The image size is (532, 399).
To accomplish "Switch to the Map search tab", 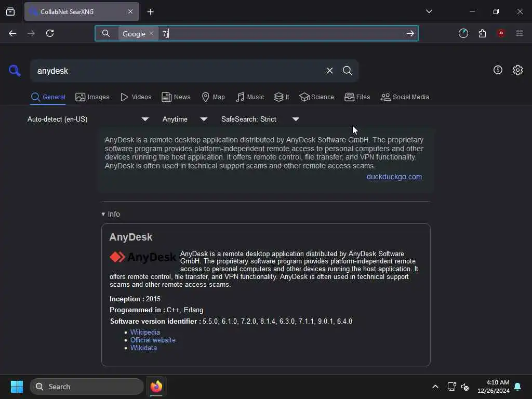I will 214,97.
